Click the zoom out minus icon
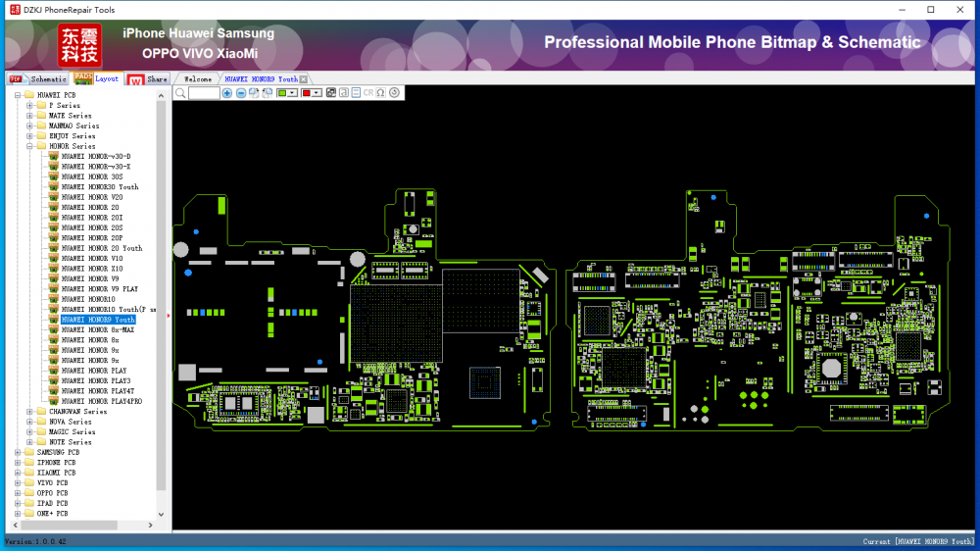Screen dimensions: 980x551 [x=241, y=93]
